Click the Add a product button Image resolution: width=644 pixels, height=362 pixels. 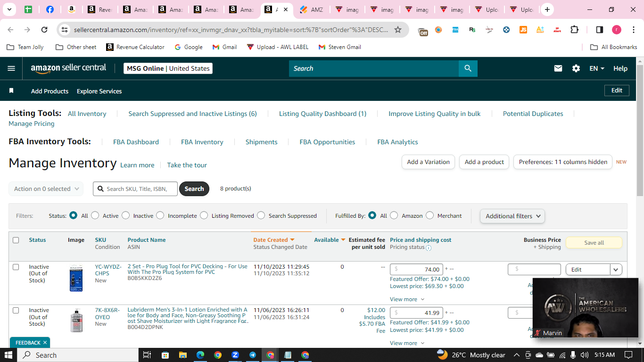[484, 162]
